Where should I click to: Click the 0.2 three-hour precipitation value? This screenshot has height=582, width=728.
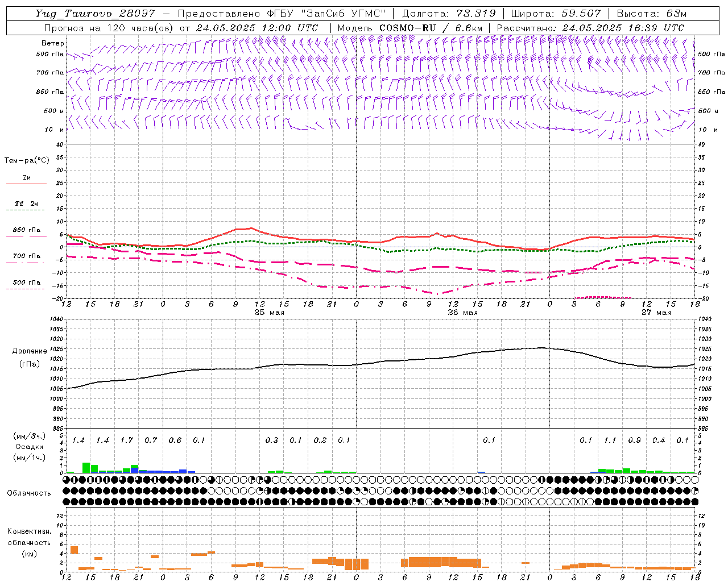(320, 440)
